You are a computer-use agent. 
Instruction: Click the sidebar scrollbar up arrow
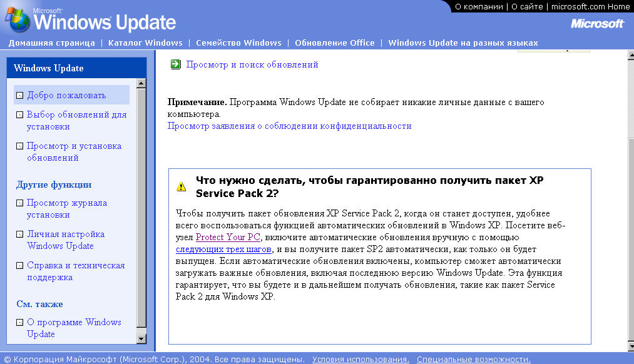tap(141, 84)
